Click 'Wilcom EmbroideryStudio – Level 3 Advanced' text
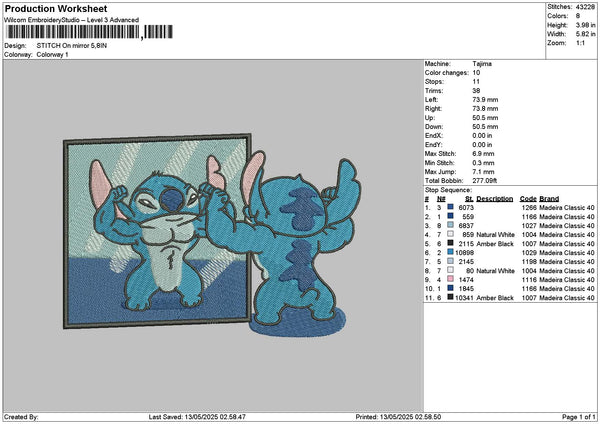Viewport: 600px width, 424px height. pyautogui.click(x=72, y=20)
